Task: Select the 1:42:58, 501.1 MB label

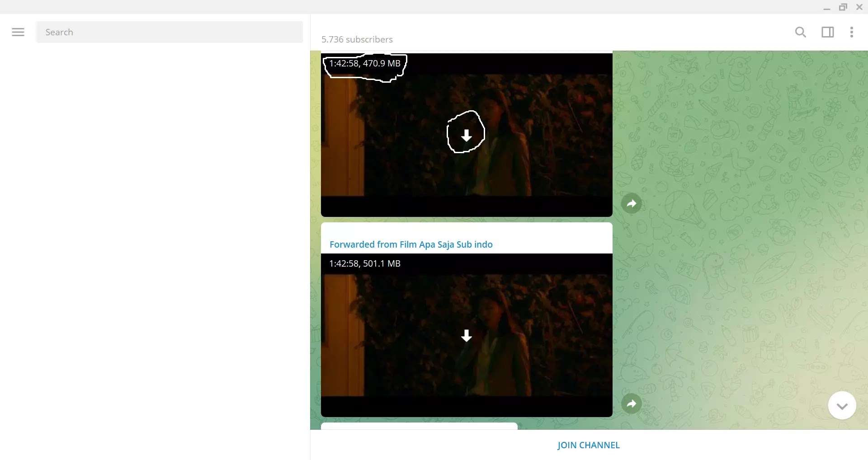Action: pos(365,263)
